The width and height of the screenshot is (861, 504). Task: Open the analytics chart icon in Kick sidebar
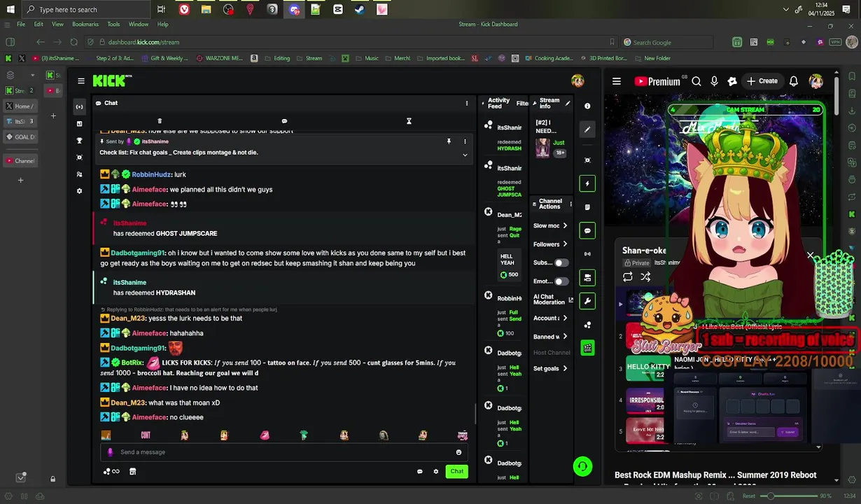tap(79, 124)
